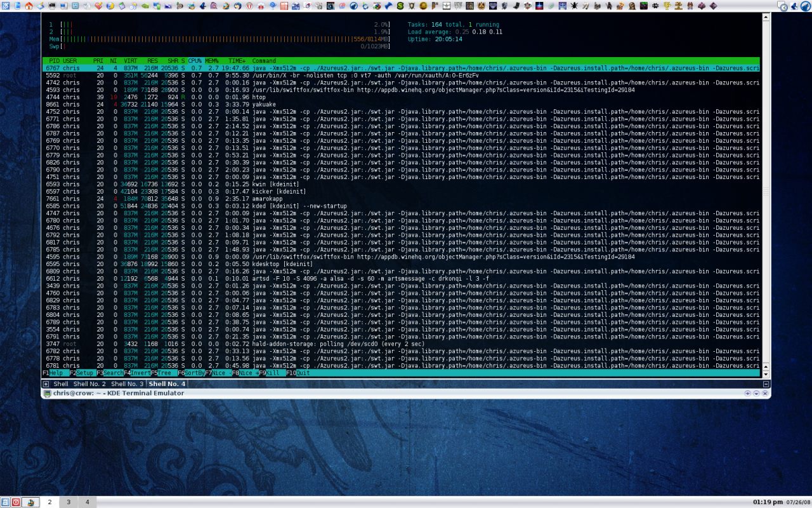
Task: Click the gold trophy icon in top panel
Action: tap(667, 6)
